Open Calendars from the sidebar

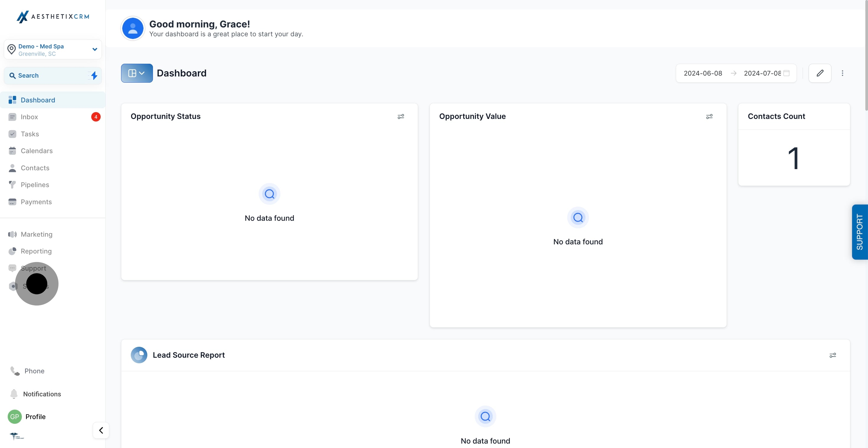[x=36, y=151]
